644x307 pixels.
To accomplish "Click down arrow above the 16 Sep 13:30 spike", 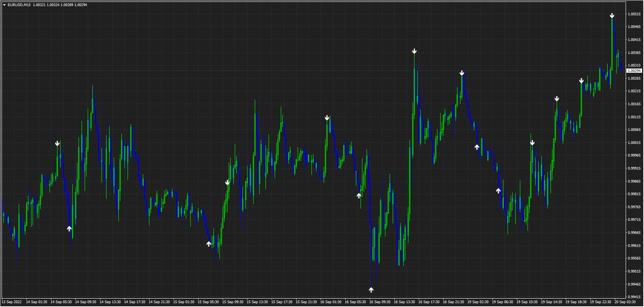I will (414, 51).
